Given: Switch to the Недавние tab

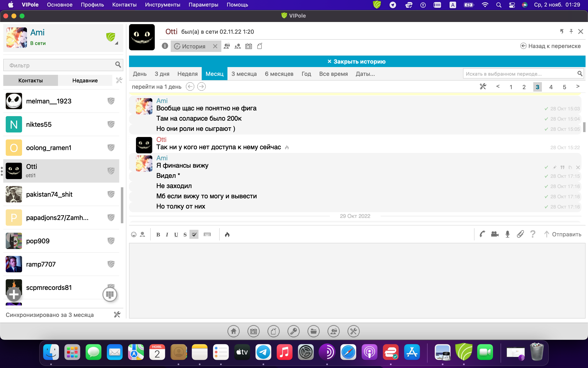Looking at the screenshot, I should pos(85,80).
